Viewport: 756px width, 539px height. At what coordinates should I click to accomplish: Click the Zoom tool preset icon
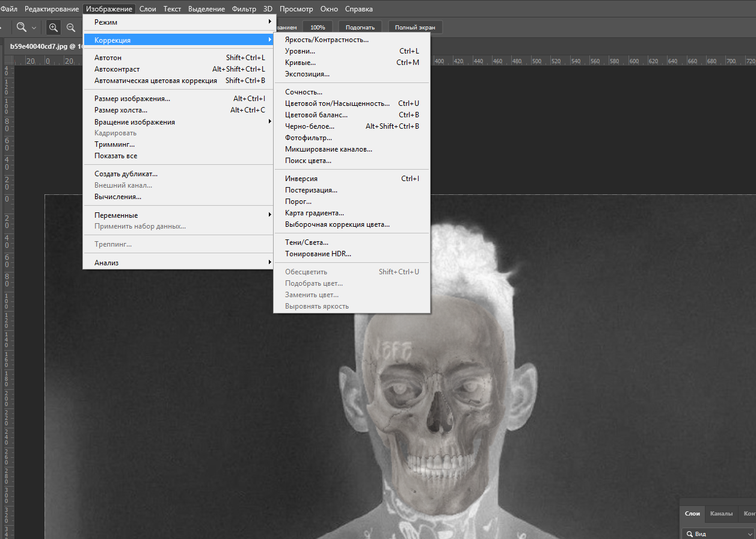tap(22, 28)
